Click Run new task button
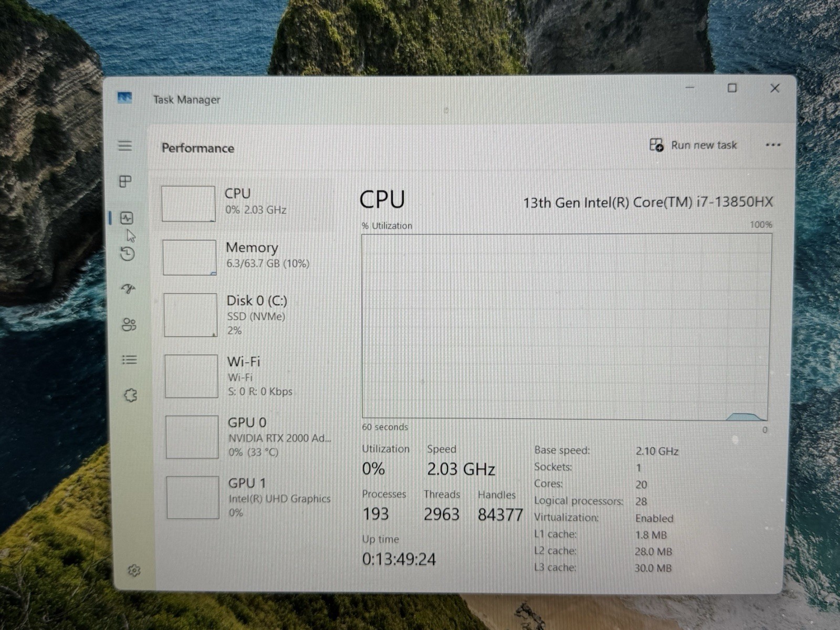Viewport: 840px width, 630px height. pyautogui.click(x=694, y=145)
